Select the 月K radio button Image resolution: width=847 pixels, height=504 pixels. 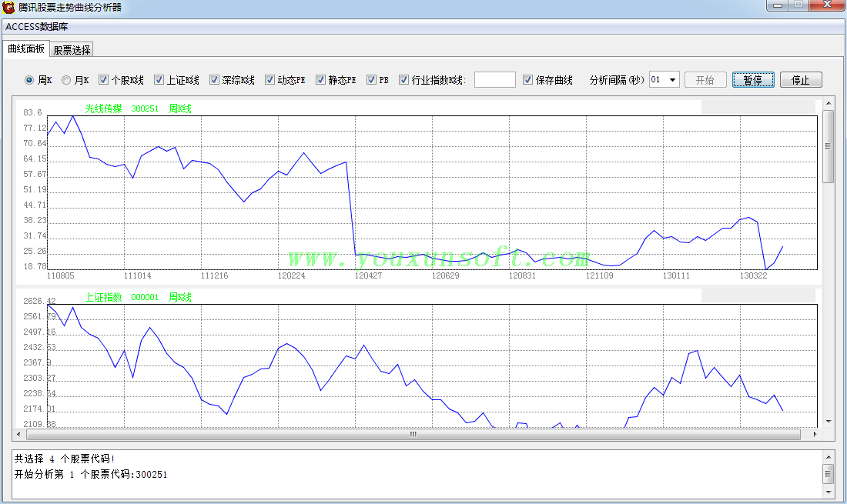(66, 80)
